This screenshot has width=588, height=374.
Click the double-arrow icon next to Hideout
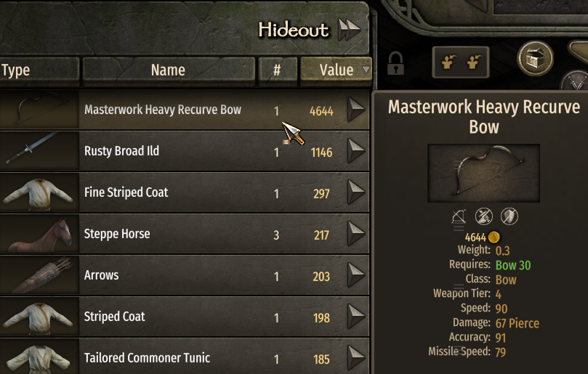click(x=349, y=30)
